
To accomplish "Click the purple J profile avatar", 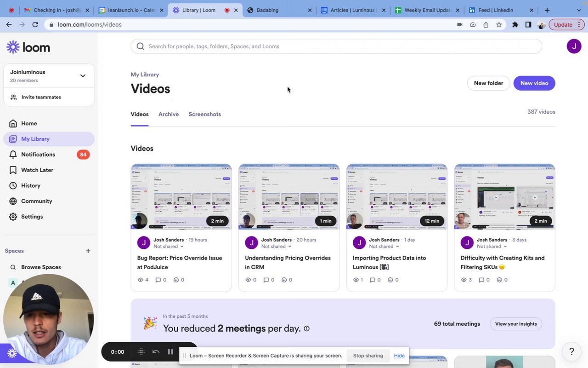I will point(574,46).
